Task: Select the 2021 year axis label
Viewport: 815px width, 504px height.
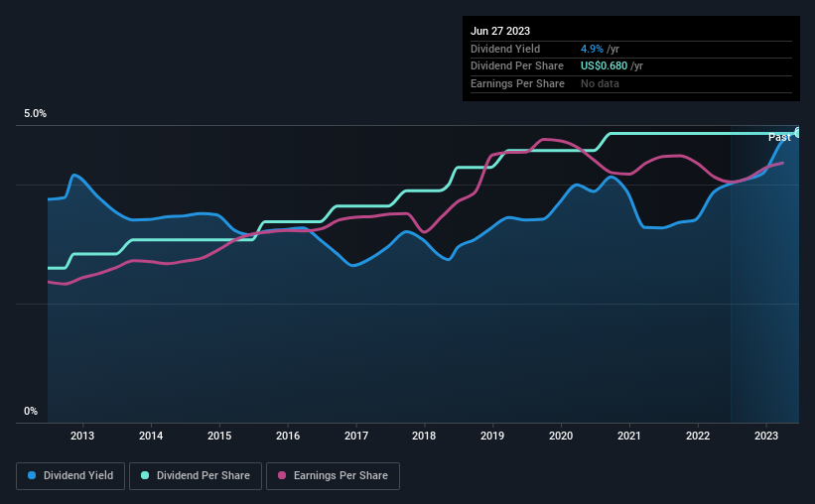Action: click(x=629, y=436)
